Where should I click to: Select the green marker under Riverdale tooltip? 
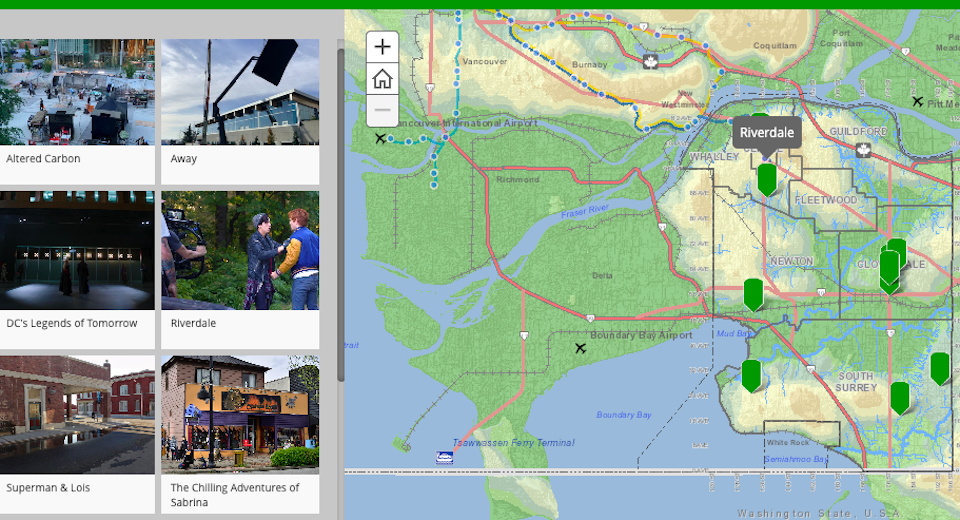(767, 179)
